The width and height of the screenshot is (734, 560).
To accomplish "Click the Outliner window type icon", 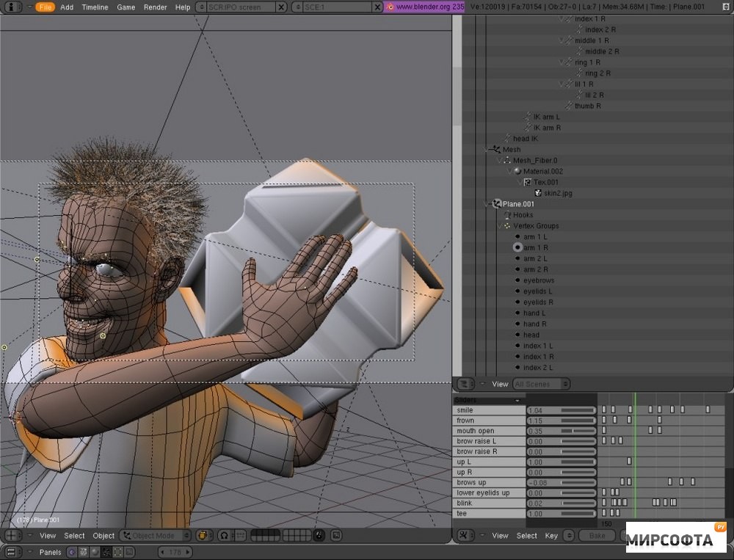I will pos(465,384).
